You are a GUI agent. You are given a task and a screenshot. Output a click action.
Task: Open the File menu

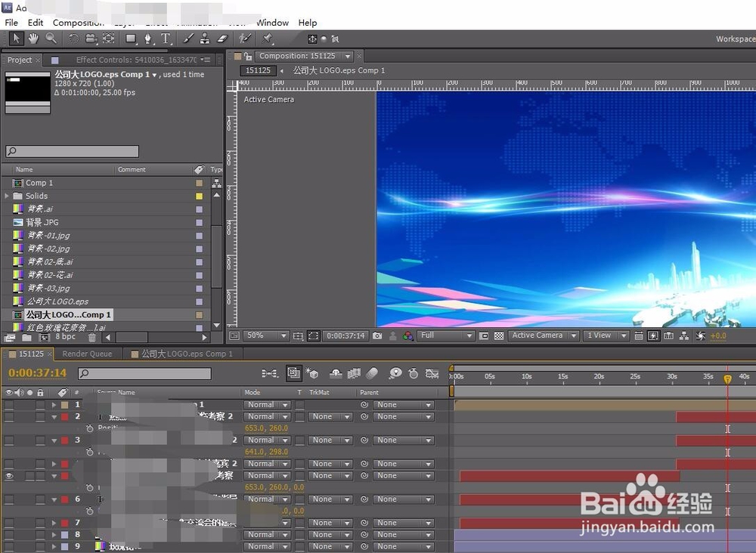[x=11, y=23]
